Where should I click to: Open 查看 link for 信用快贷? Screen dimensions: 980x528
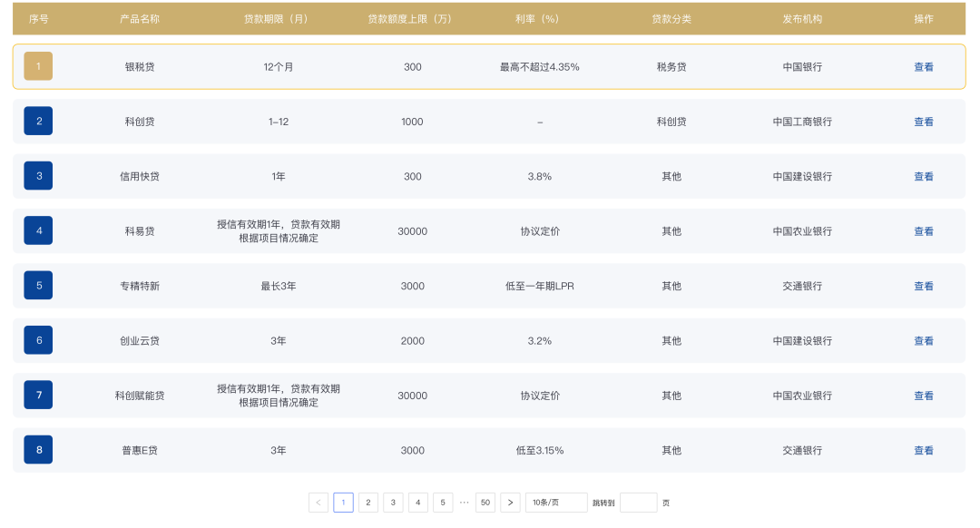tap(923, 176)
